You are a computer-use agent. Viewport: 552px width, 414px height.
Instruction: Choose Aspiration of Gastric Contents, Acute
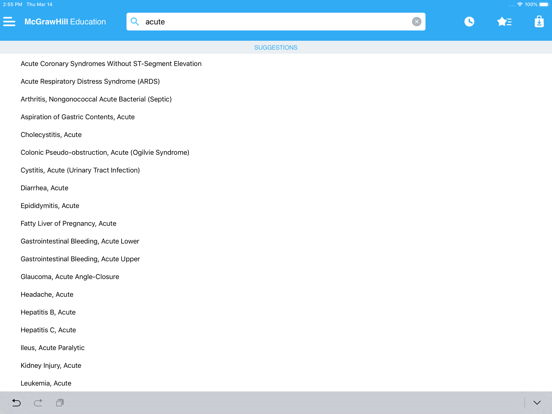(x=77, y=117)
